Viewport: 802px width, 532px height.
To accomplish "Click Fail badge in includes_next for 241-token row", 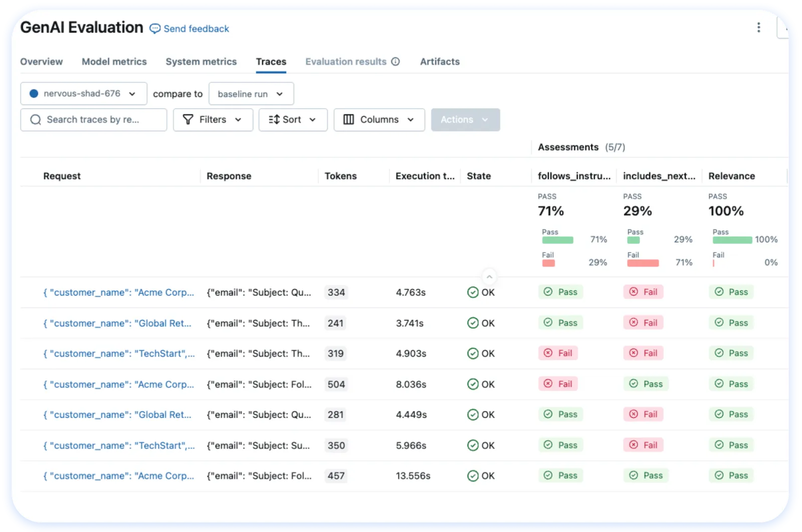I will pos(644,323).
